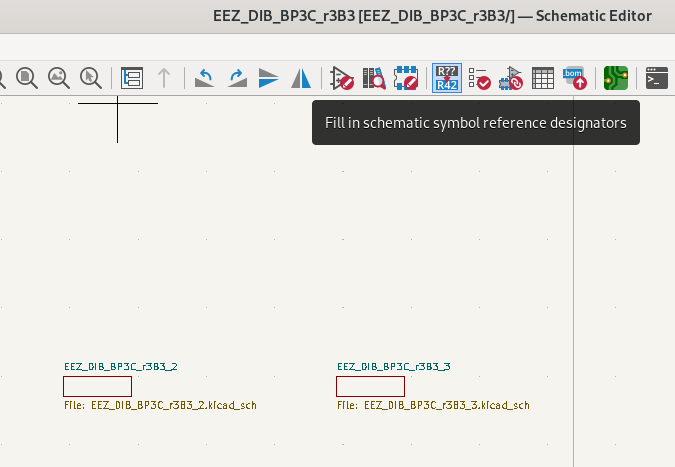This screenshot has width=675, height=467.
Task: Open the hierarchy navigator
Action: (x=132, y=78)
